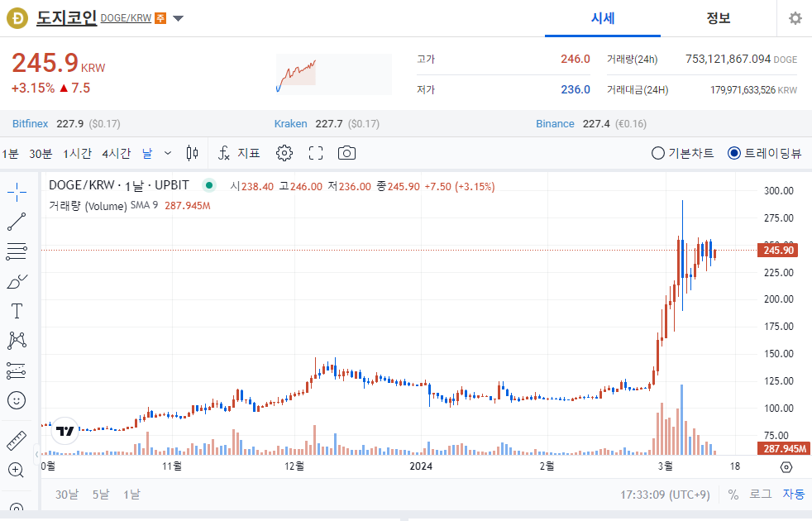812x521 pixels.
Task: Select the ruler measure tool
Action: (17, 441)
